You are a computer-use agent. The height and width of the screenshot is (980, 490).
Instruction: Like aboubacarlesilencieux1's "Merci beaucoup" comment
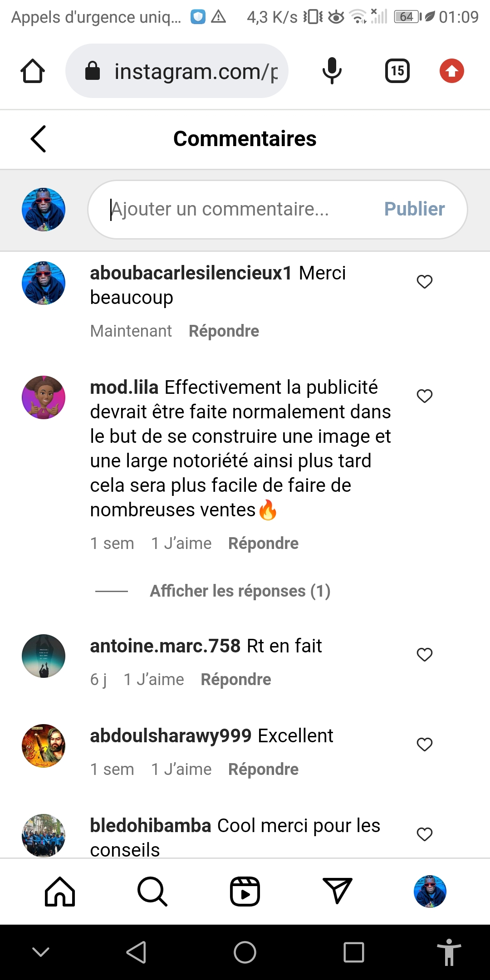(x=425, y=282)
